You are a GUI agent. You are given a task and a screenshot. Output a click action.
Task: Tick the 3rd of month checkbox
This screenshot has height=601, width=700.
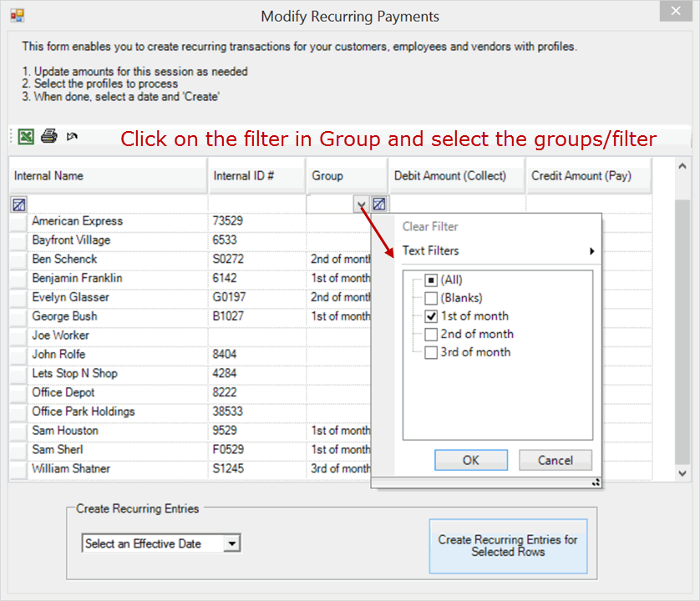[x=431, y=352]
